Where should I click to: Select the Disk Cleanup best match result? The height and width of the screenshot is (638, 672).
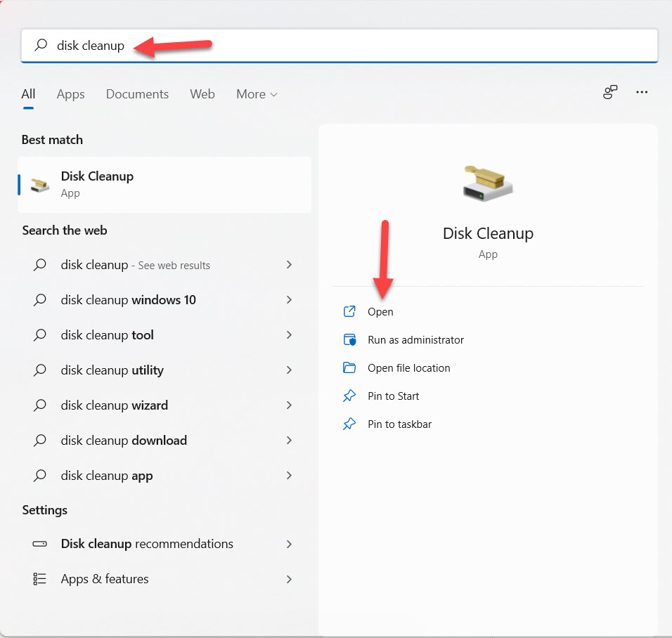(x=164, y=184)
